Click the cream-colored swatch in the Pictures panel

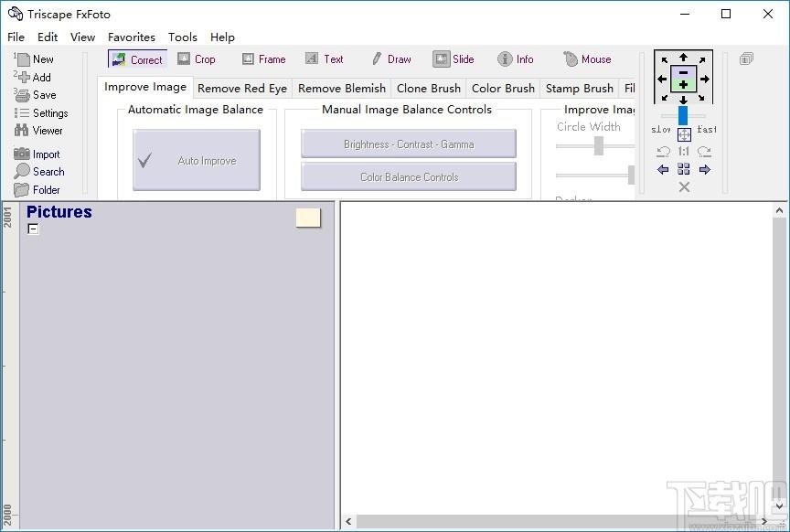308,218
